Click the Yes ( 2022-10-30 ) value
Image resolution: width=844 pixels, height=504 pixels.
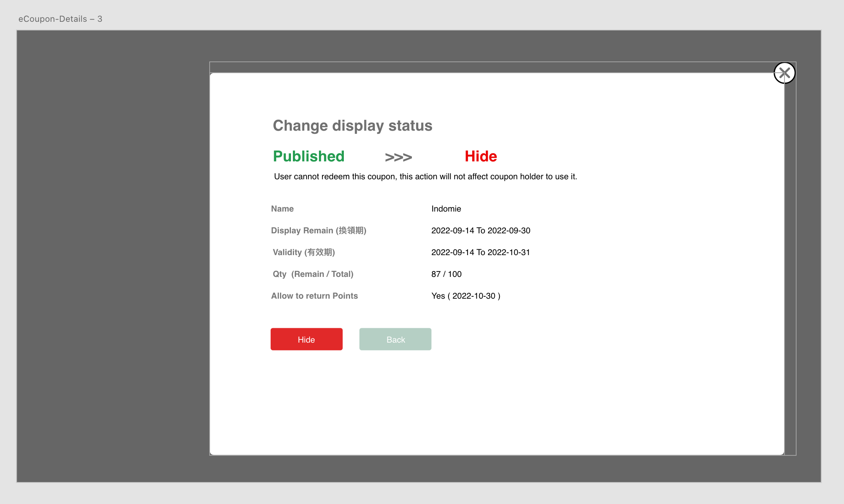pos(466,296)
